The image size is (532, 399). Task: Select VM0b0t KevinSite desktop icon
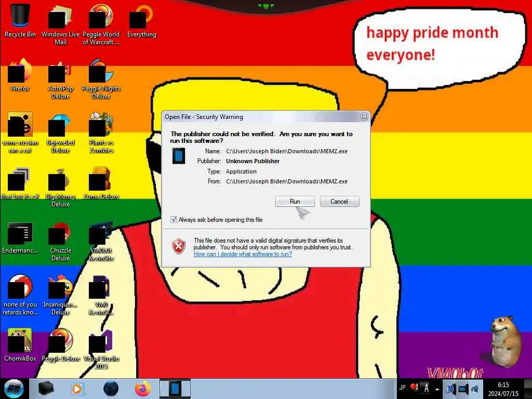[101, 241]
